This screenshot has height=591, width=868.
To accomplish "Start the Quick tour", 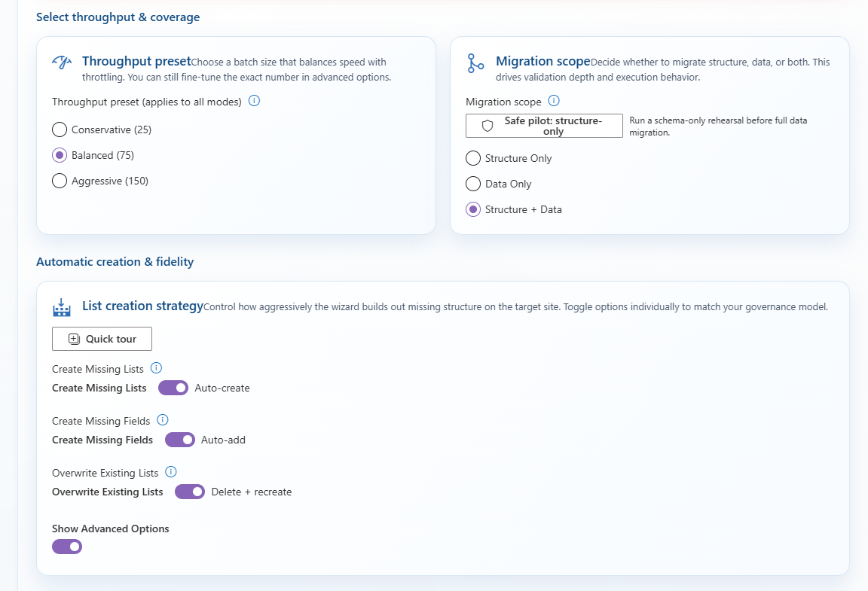I will coord(102,338).
